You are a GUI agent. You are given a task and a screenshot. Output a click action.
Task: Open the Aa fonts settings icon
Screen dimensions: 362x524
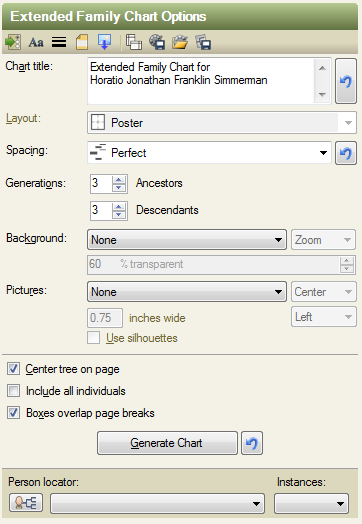[x=36, y=42]
